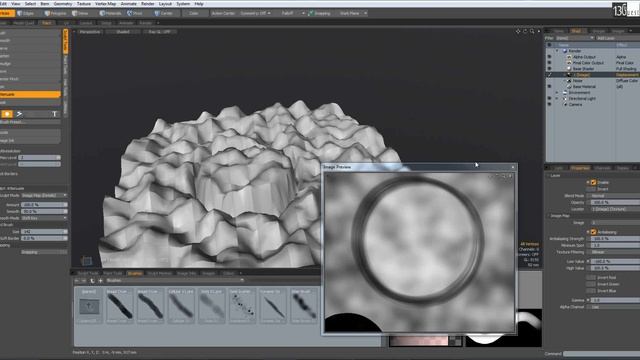Select the Final Color Output icon
The height and width of the screenshot is (360, 640).
tap(569, 63)
